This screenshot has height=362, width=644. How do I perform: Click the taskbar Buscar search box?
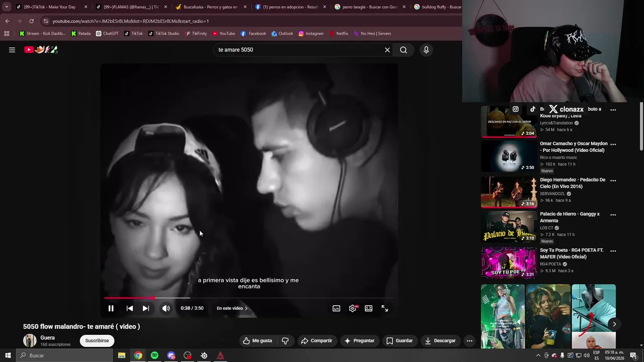coord(64,355)
